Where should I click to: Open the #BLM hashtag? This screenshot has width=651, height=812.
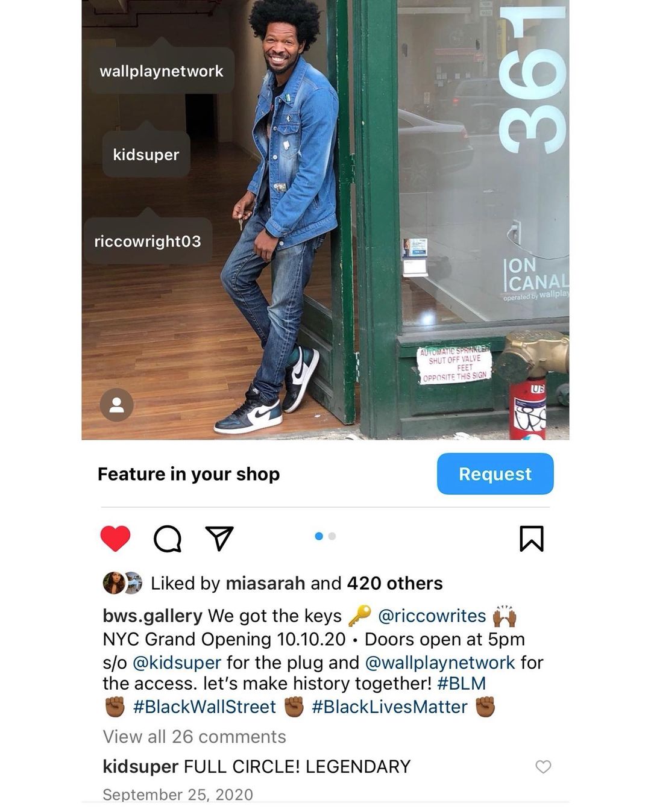click(461, 683)
